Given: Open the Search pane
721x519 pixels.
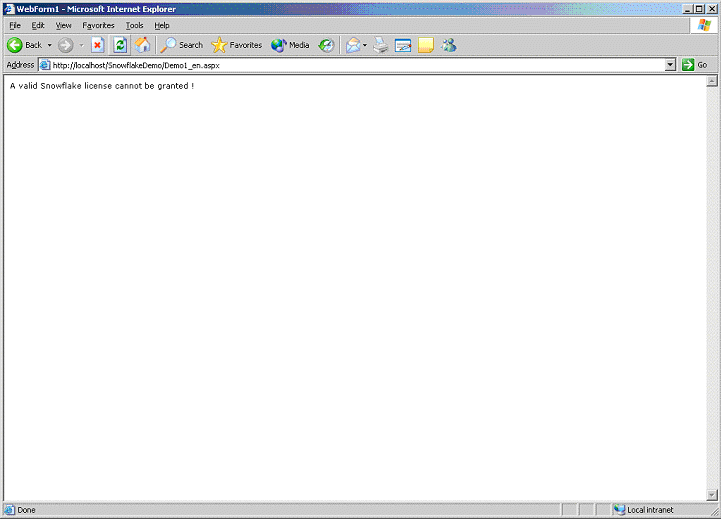Looking at the screenshot, I should pos(182,45).
